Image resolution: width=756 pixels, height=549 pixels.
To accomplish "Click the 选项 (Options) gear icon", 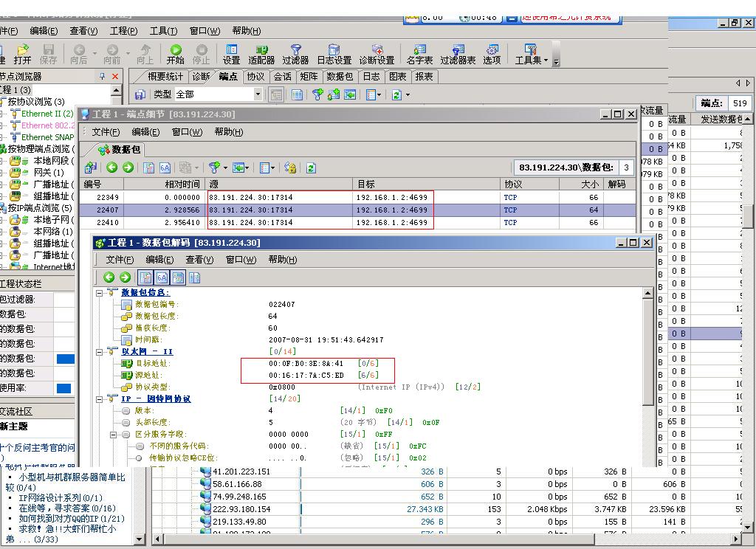I will tap(492, 54).
